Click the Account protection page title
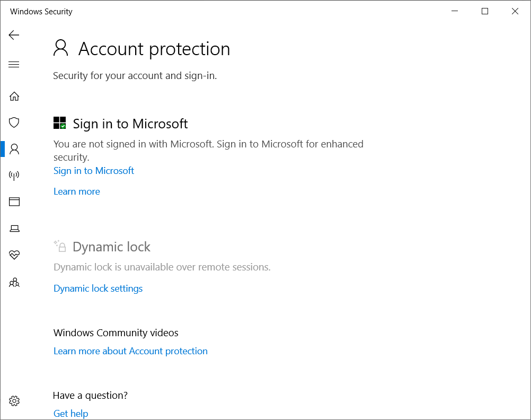 click(154, 49)
